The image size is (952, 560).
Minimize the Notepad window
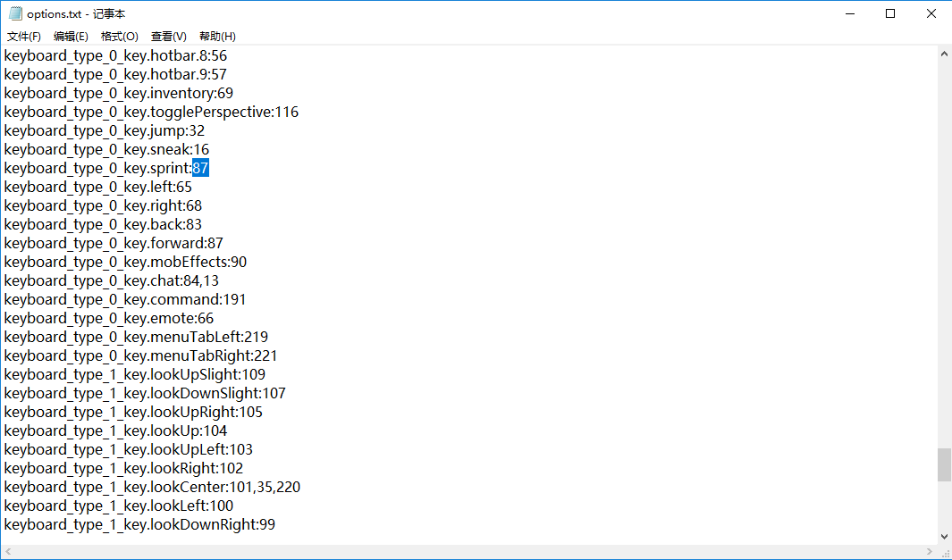pyautogui.click(x=850, y=13)
